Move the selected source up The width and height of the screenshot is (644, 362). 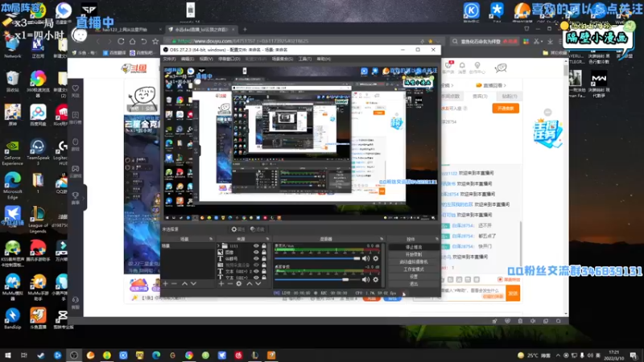tap(249, 284)
